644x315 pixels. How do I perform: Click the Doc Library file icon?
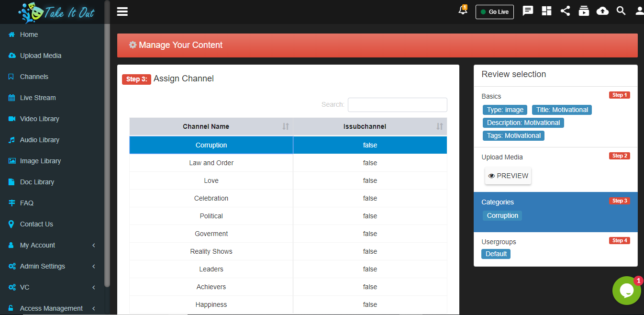coord(11,182)
